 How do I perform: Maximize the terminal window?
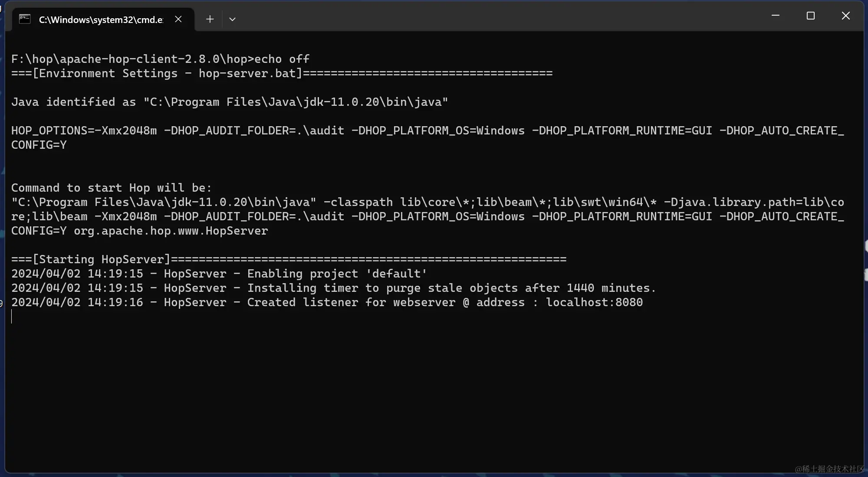coord(810,16)
